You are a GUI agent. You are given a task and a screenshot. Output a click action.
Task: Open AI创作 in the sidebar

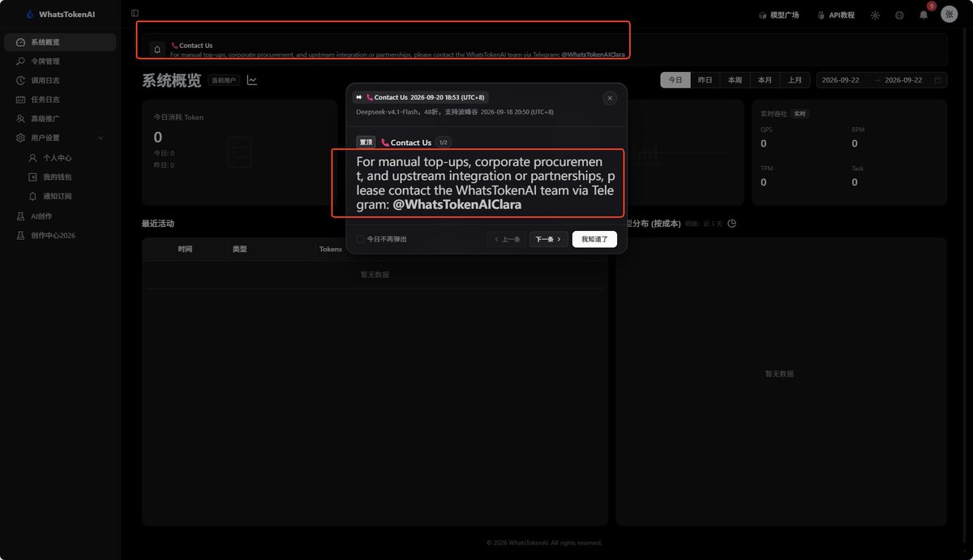(x=60, y=216)
